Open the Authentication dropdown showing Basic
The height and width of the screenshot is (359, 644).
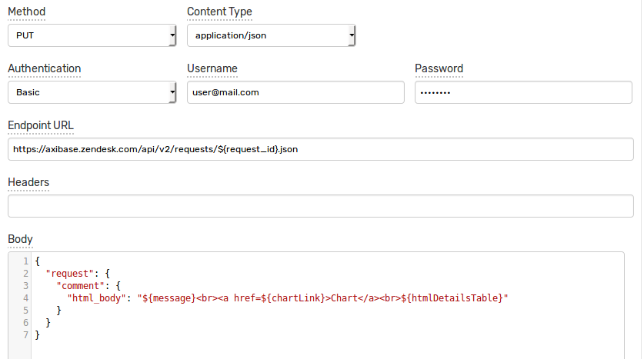click(x=92, y=92)
